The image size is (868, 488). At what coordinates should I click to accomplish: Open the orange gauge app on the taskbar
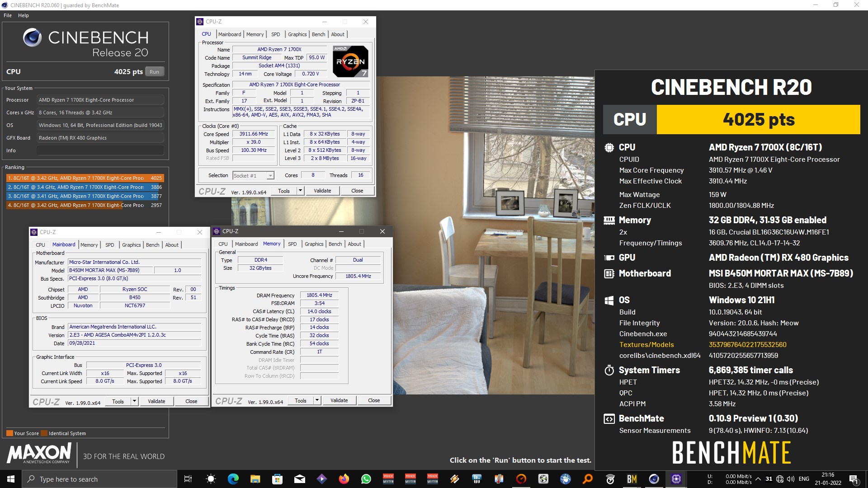click(521, 479)
